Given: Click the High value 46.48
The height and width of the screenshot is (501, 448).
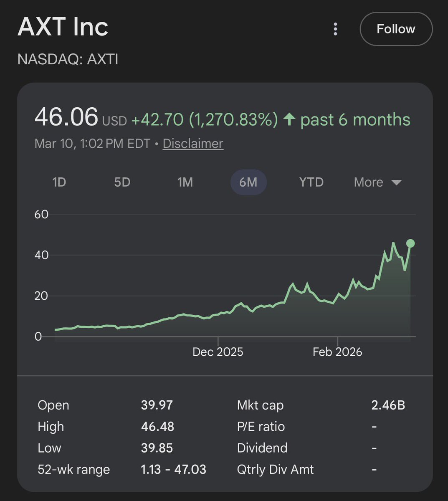Looking at the screenshot, I should pos(157,427).
